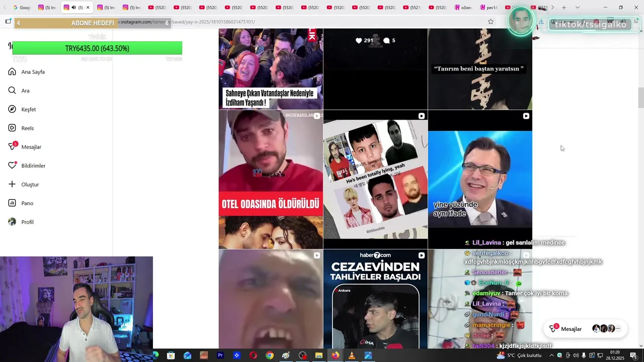The image size is (644, 362).
Task: Open the Ara search icon
Action: 12,90
